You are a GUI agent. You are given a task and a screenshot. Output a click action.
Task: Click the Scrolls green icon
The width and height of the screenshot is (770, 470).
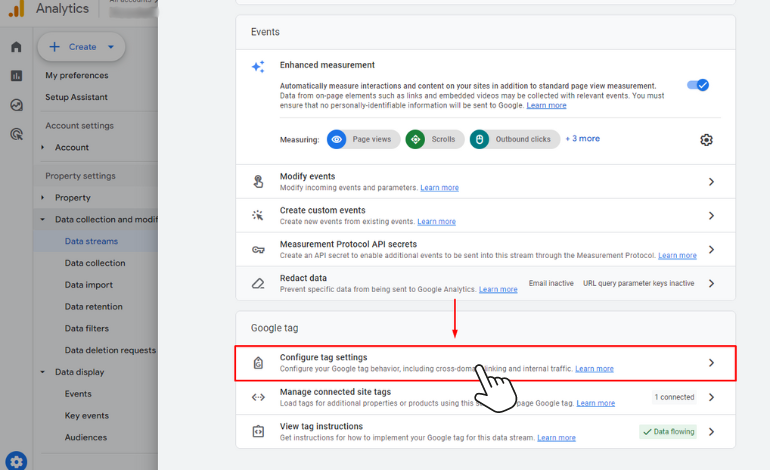pyautogui.click(x=415, y=139)
